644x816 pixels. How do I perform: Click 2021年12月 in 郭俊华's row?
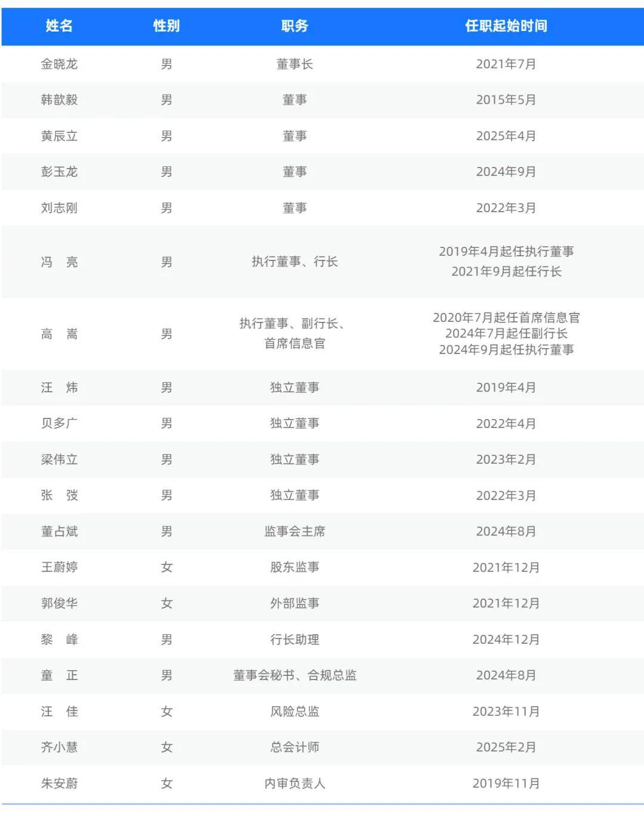pos(506,603)
